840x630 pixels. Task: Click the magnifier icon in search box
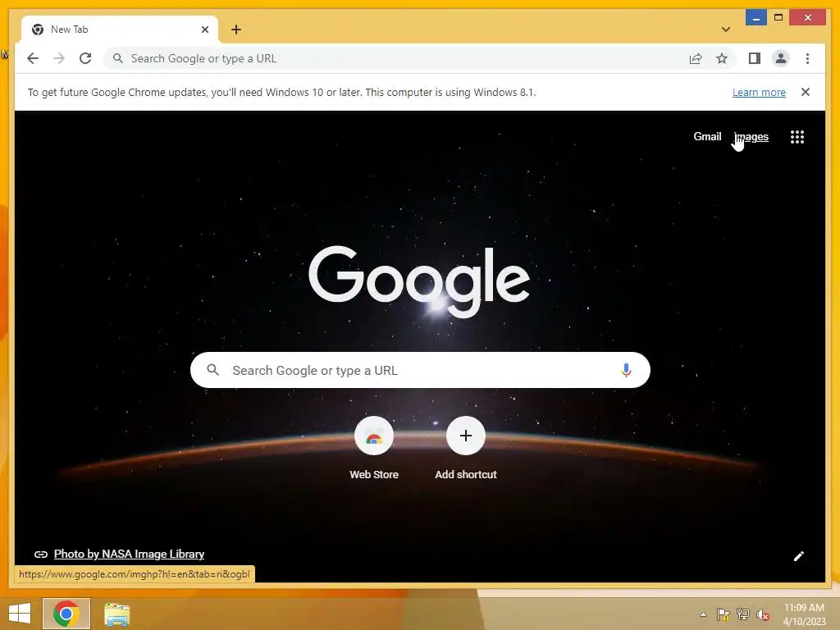(212, 370)
